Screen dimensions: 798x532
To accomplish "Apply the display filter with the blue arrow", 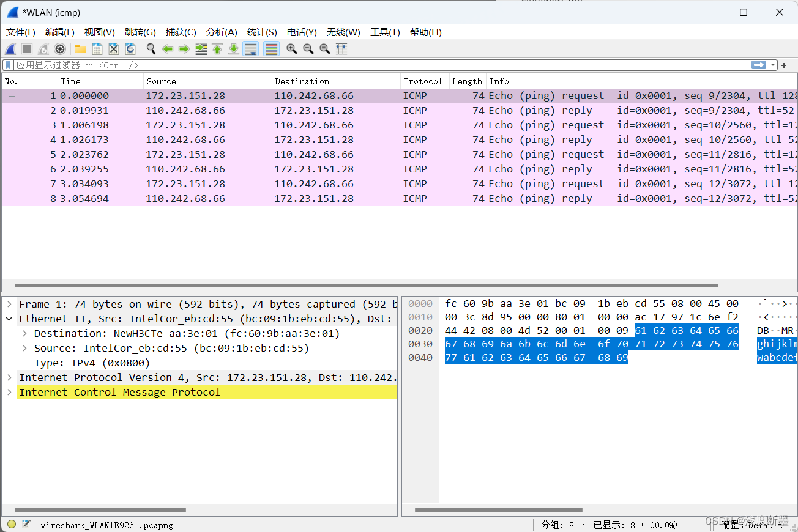I will pos(759,65).
